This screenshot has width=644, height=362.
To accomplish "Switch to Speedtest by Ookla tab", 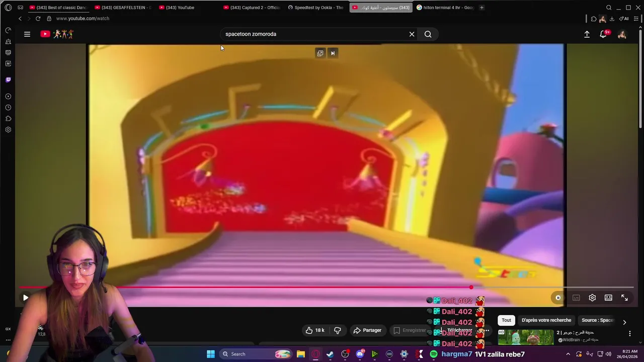I will point(316,8).
